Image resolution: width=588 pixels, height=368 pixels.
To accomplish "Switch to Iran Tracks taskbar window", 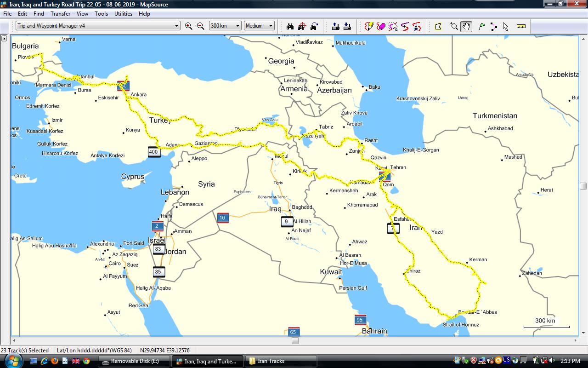I will pos(281,361).
